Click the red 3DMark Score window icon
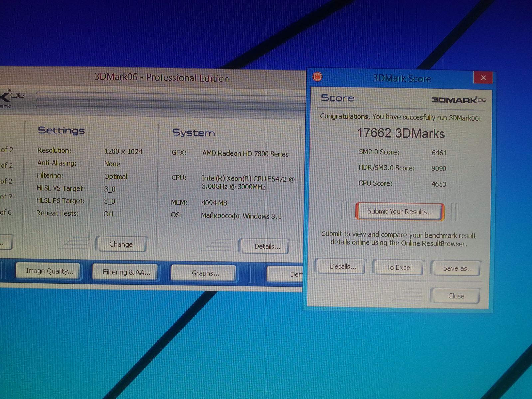 (318, 77)
